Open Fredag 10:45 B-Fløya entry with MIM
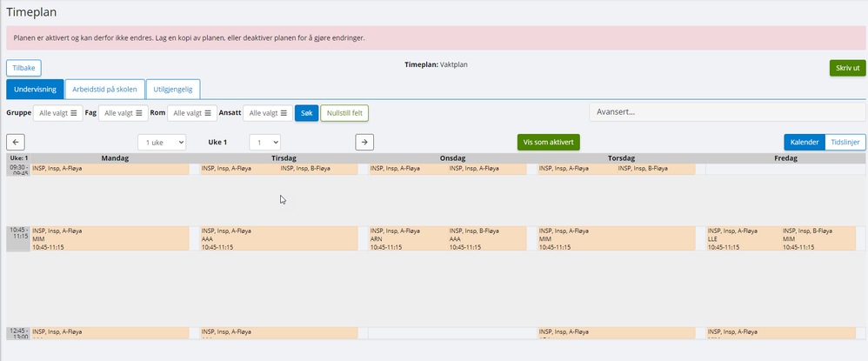The width and height of the screenshot is (868, 361). (818, 238)
